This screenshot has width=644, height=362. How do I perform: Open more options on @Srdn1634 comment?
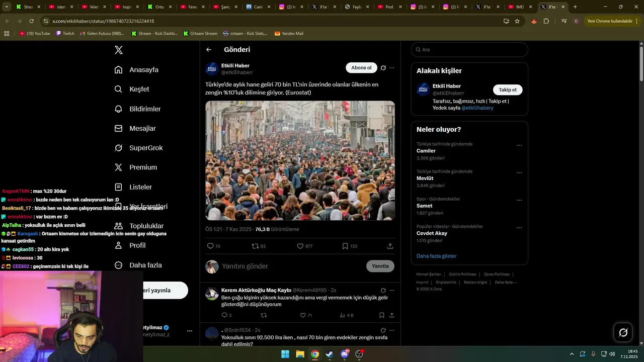tap(392, 330)
